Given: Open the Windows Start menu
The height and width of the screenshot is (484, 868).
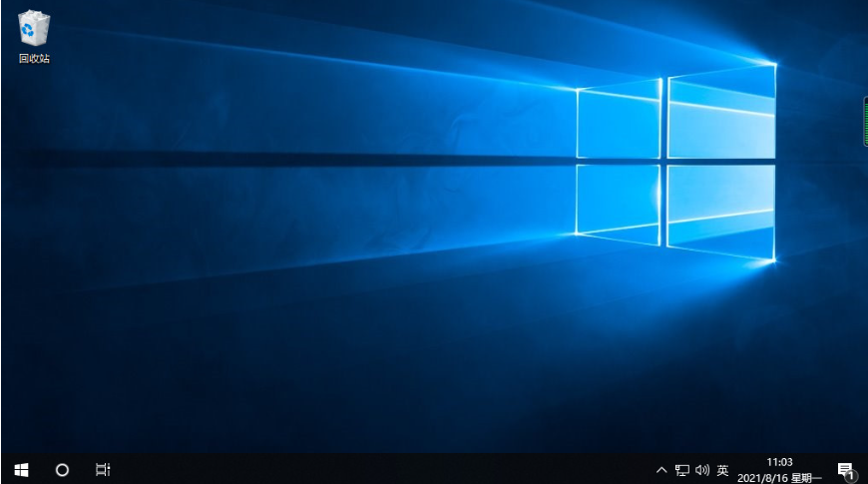Looking at the screenshot, I should 21,470.
